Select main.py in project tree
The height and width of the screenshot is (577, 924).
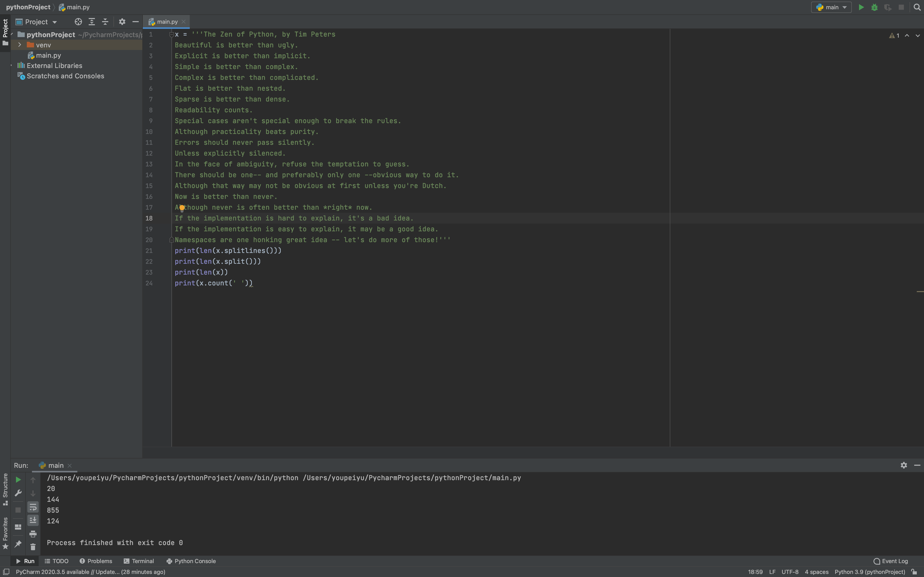48,55
